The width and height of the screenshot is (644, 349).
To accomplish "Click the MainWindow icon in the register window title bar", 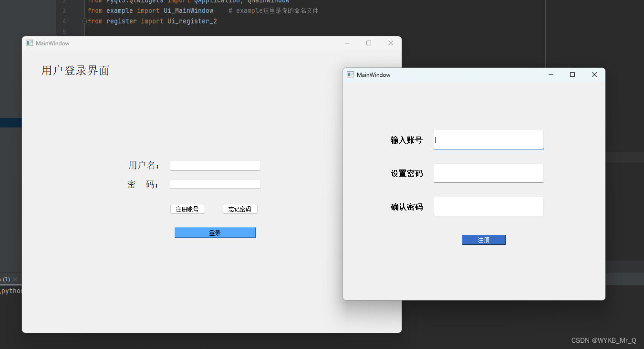I will [351, 74].
